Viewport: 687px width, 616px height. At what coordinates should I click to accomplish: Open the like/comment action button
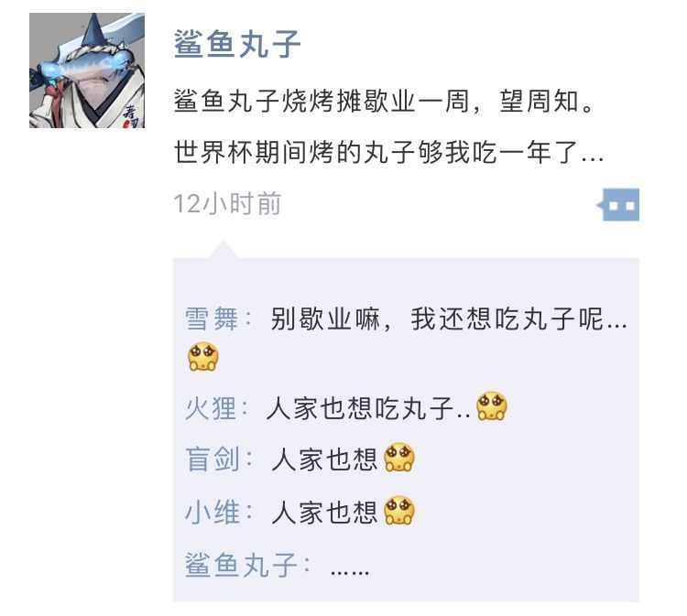tap(618, 204)
